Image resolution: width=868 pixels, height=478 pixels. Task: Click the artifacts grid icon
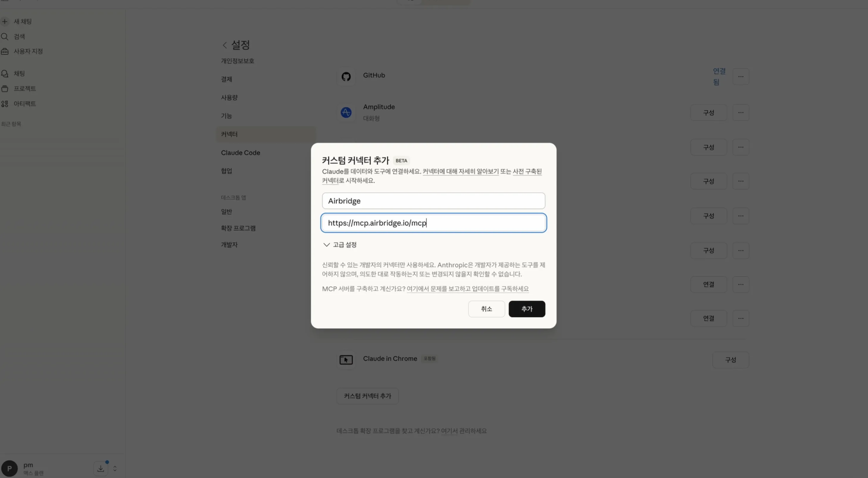[x=5, y=104]
